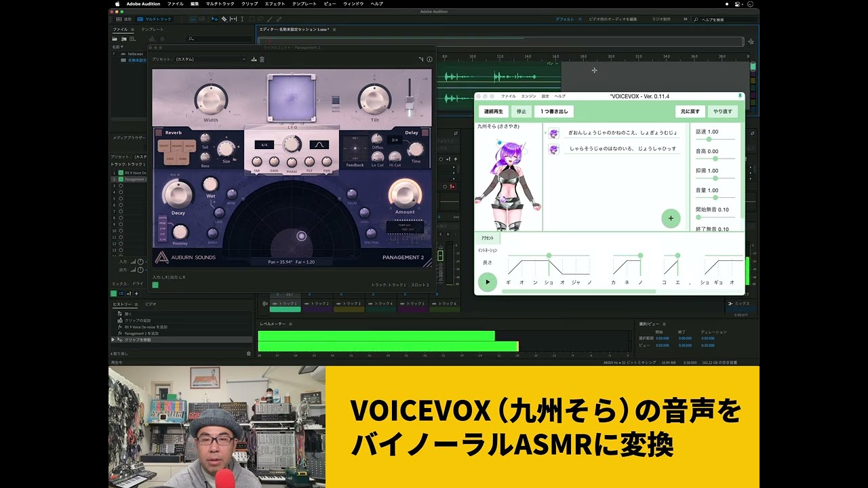Screen dimensions: 868x488
Task: Open the エフェクト menu in menu bar
Action: pyautogui.click(x=275, y=3)
